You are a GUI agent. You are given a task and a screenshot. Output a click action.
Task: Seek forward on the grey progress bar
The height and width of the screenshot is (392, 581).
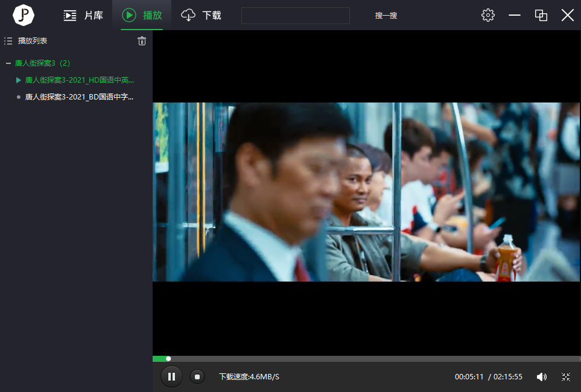(x=375, y=359)
